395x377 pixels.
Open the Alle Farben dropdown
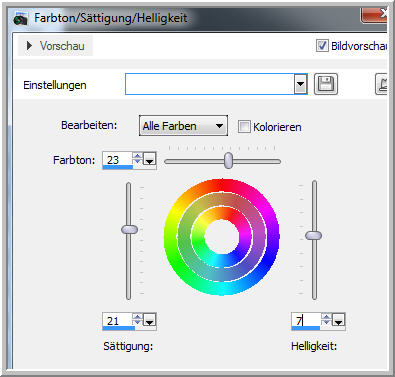click(x=183, y=126)
